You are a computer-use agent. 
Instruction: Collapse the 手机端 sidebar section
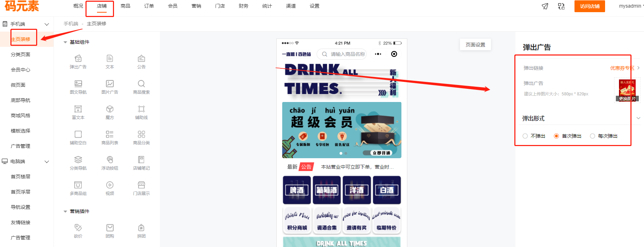pyautogui.click(x=47, y=24)
